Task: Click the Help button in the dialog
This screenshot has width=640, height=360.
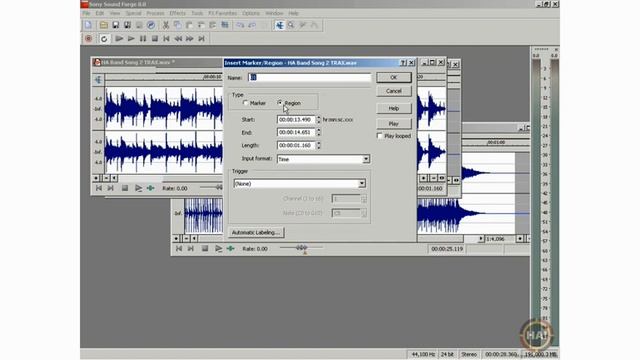Action: (x=393, y=108)
